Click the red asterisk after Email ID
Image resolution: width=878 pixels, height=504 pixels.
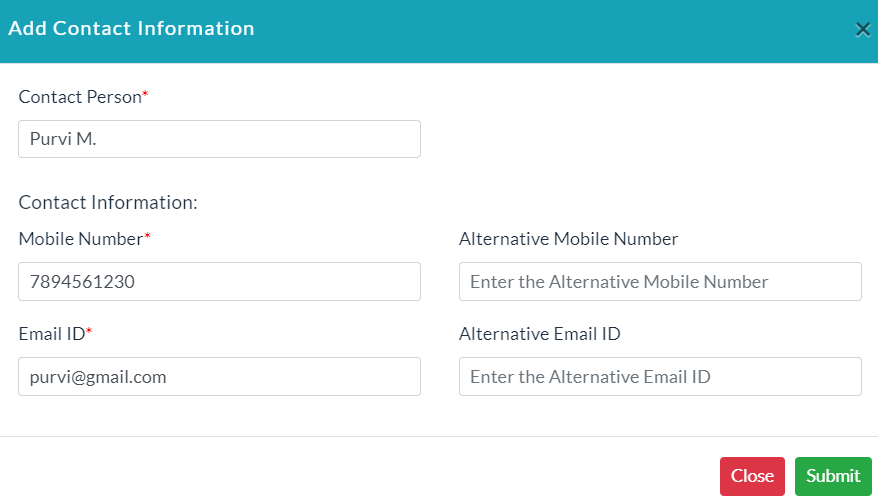coord(88,331)
